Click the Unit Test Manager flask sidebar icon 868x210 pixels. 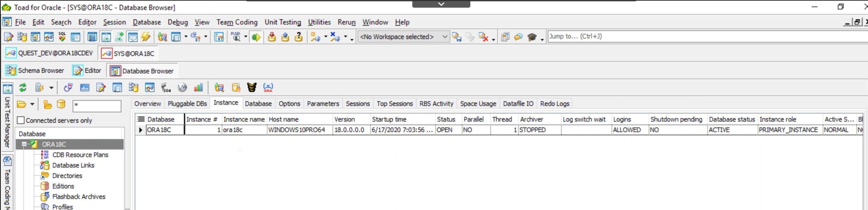click(7, 89)
